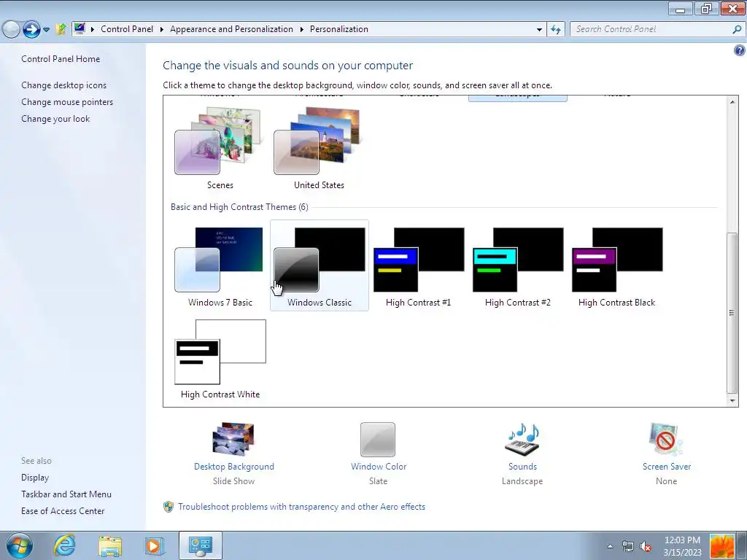Screen dimensions: 747x560
Task: Click the flower icon at taskbar end
Action: coord(721,546)
